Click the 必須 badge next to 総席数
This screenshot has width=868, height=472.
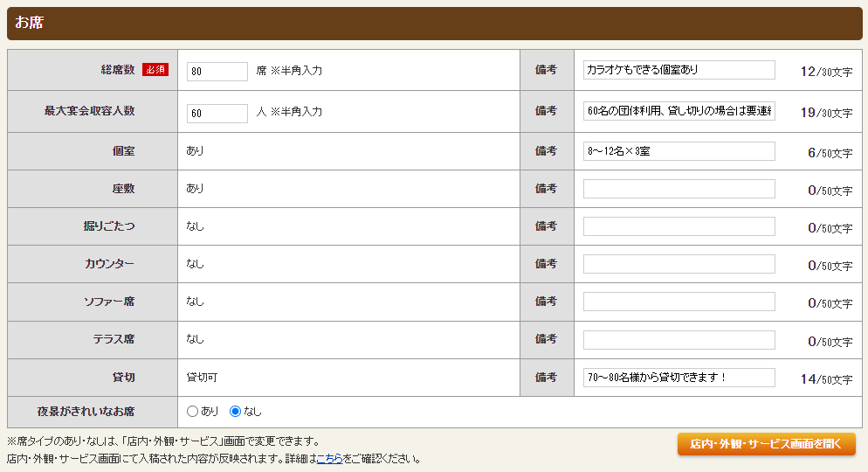coord(155,69)
